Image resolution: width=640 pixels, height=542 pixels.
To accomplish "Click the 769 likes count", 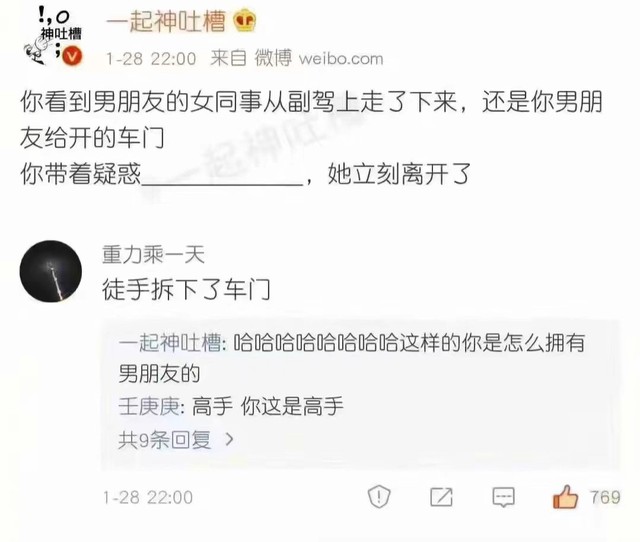I will point(605,497).
